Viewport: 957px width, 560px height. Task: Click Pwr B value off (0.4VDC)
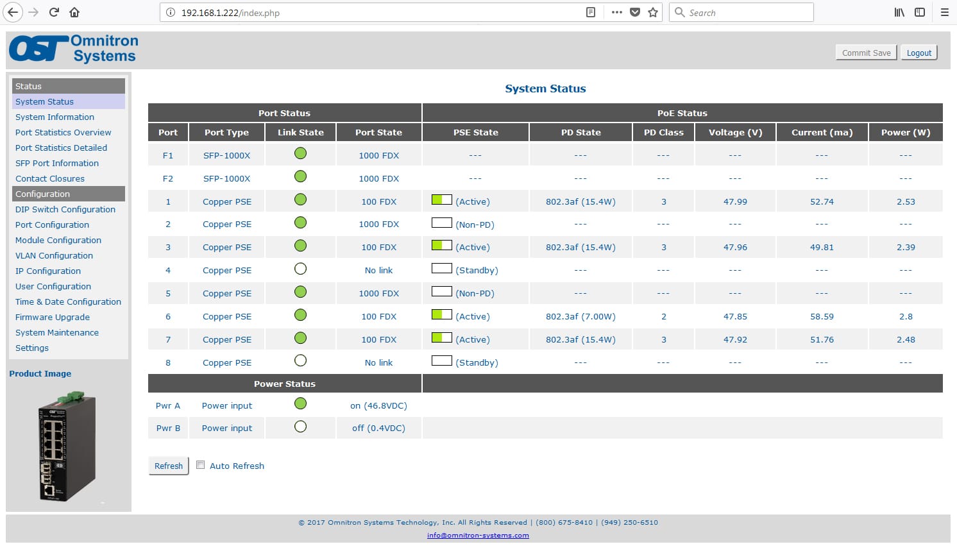click(378, 428)
